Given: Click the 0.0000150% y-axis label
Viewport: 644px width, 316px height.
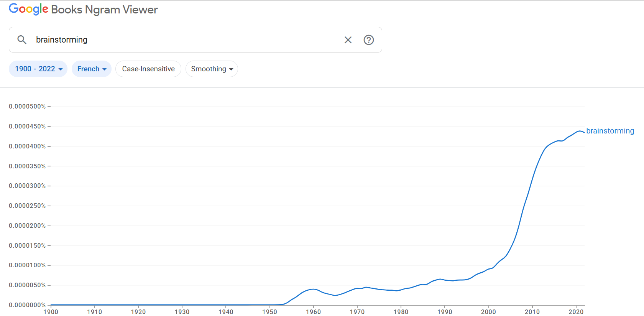Looking at the screenshot, I should (27, 246).
